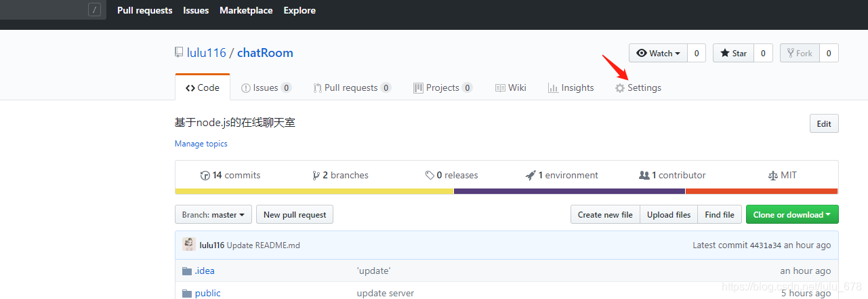Screen dimensions: 868x299
Task: Click the .idea folder icon
Action: [187, 271]
